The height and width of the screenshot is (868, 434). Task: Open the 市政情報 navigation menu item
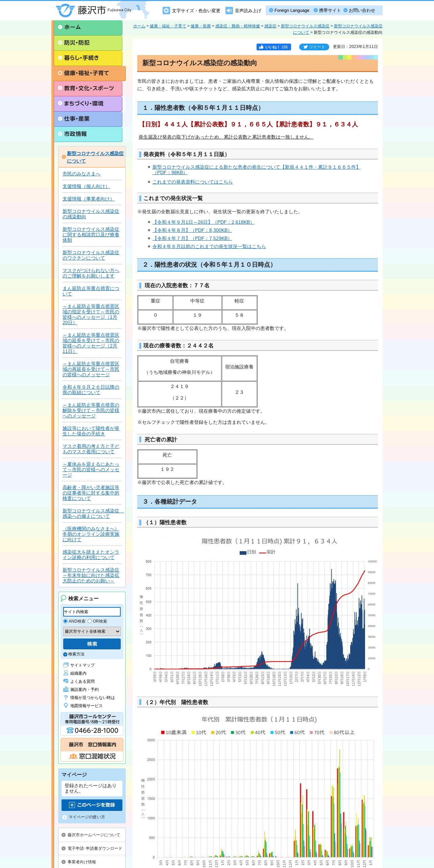pyautogui.click(x=88, y=134)
